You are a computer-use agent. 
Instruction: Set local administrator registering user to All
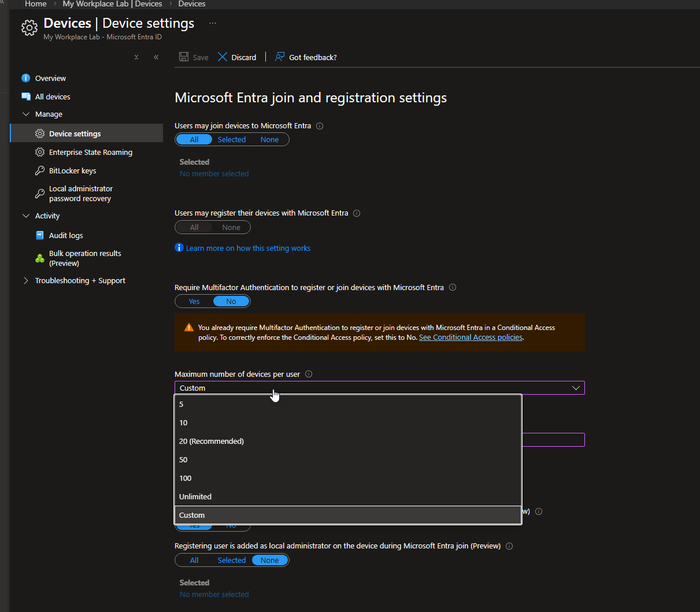[x=194, y=560]
